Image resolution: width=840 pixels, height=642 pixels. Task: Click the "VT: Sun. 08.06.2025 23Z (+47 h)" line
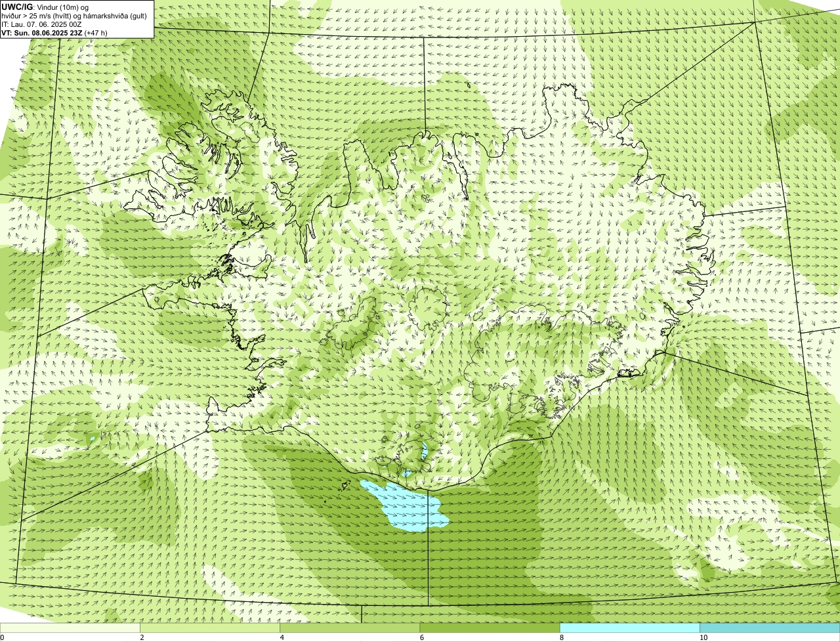click(x=54, y=33)
